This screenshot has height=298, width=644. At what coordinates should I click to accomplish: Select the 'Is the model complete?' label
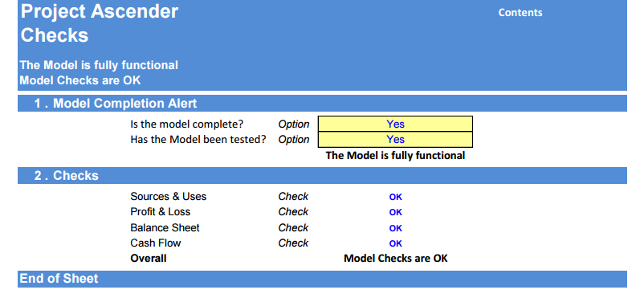[187, 125]
